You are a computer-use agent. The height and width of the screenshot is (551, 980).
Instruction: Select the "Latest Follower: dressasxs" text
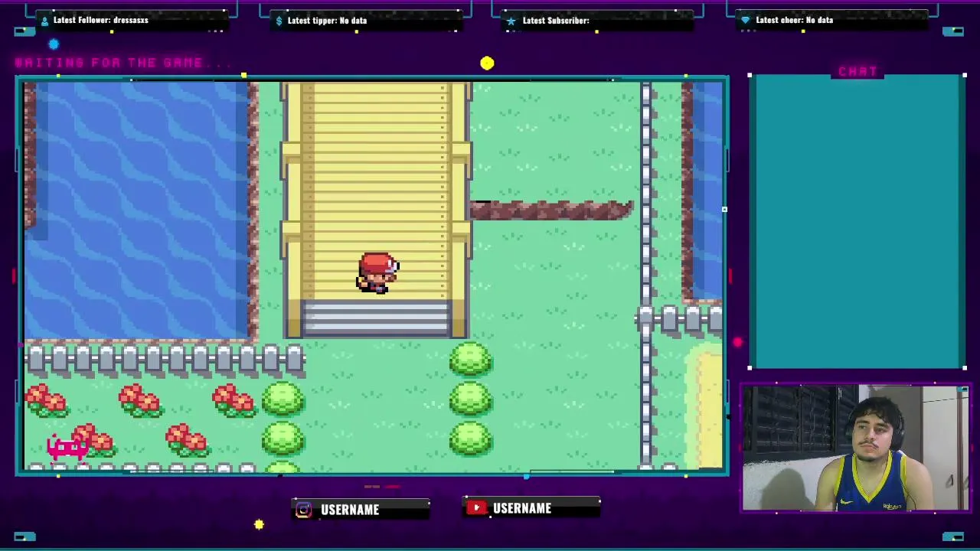[x=101, y=21]
